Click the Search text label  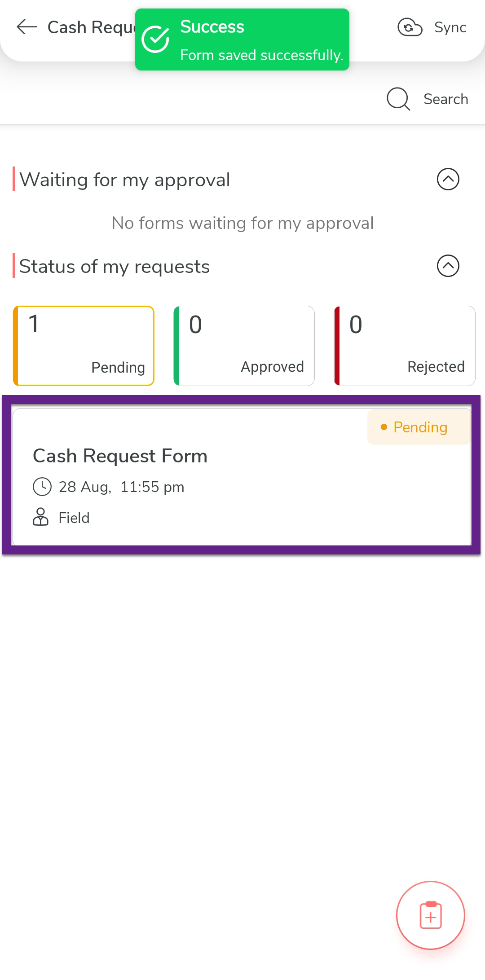coord(445,99)
